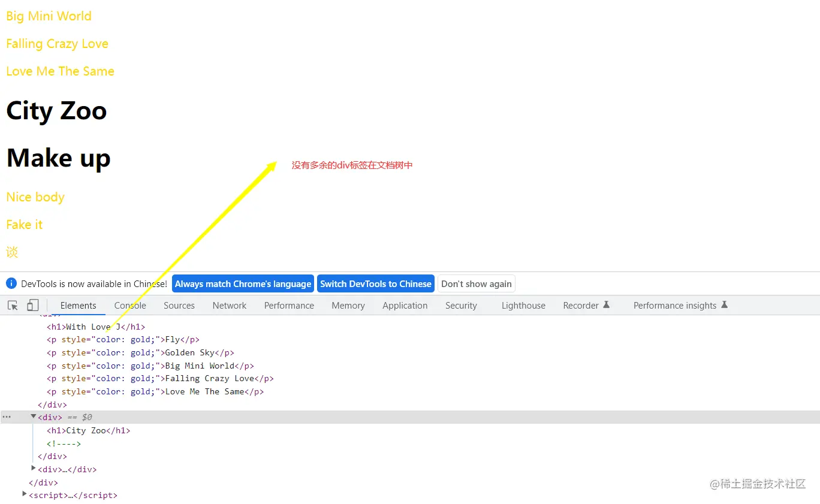820x504 pixels.
Task: Collapse the selected div == $0 node
Action: tap(34, 417)
